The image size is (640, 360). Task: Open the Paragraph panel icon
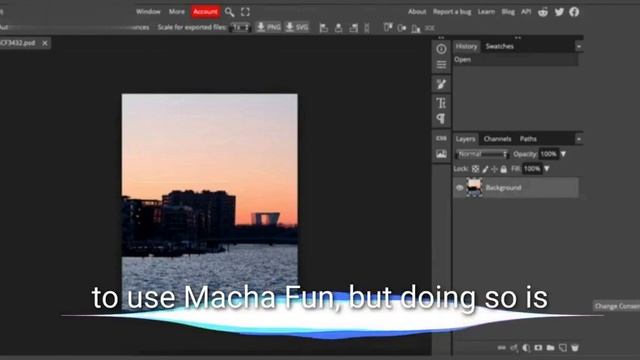point(441,119)
